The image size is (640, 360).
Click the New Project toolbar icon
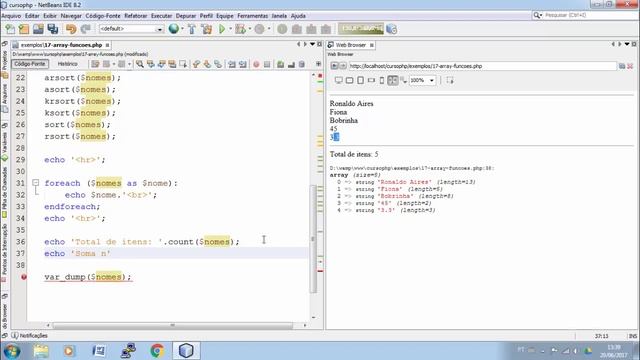(x=24, y=29)
